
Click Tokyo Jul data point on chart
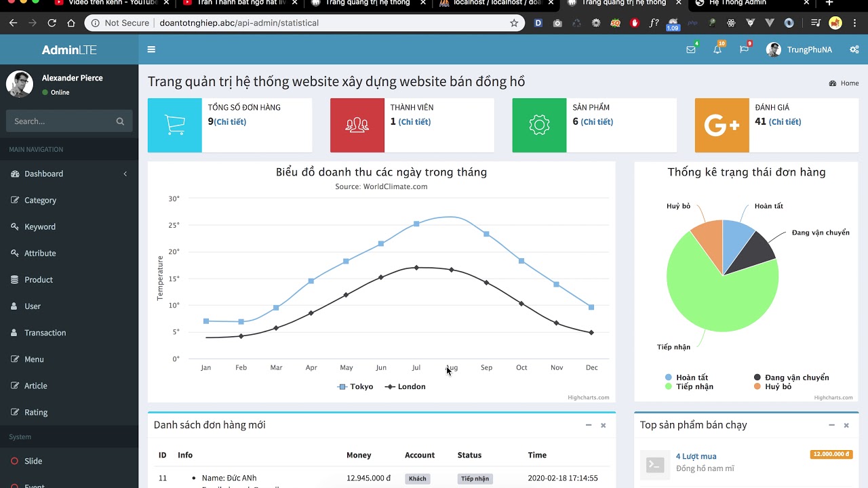pyautogui.click(x=416, y=224)
